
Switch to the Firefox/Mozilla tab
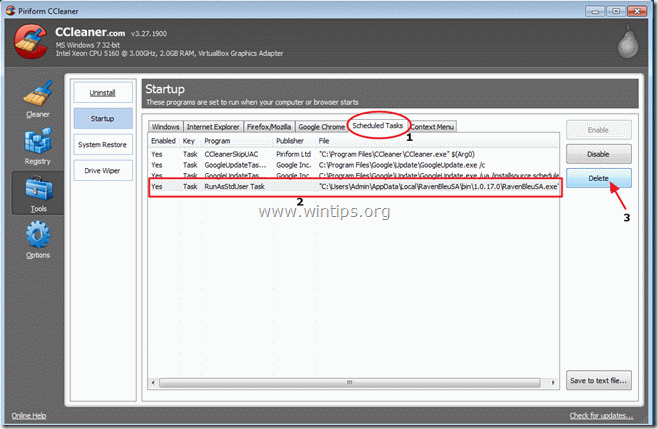pyautogui.click(x=269, y=127)
